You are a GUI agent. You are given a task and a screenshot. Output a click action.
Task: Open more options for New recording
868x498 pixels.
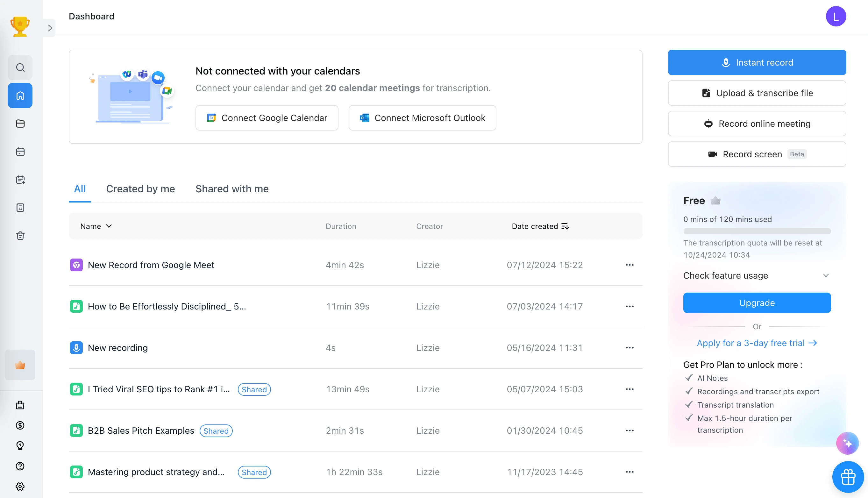click(630, 348)
